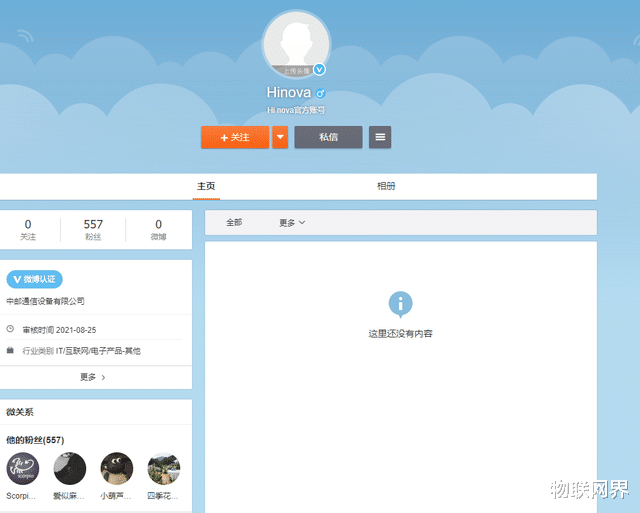Follow Hinova with the orange 关注 button

pyautogui.click(x=235, y=137)
